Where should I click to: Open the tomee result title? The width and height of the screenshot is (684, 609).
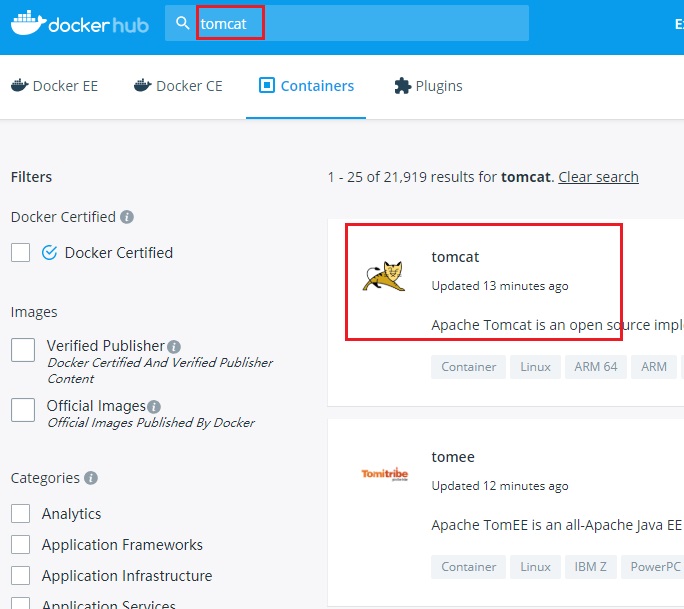pyautogui.click(x=453, y=457)
